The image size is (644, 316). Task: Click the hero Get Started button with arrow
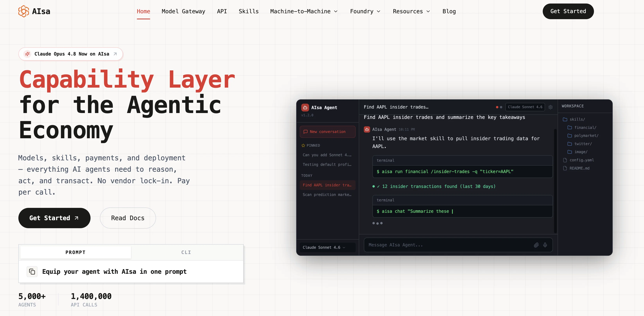point(54,218)
